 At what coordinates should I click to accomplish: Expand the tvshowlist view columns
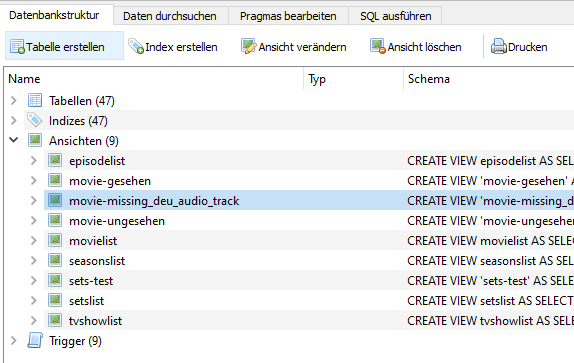tap(34, 321)
